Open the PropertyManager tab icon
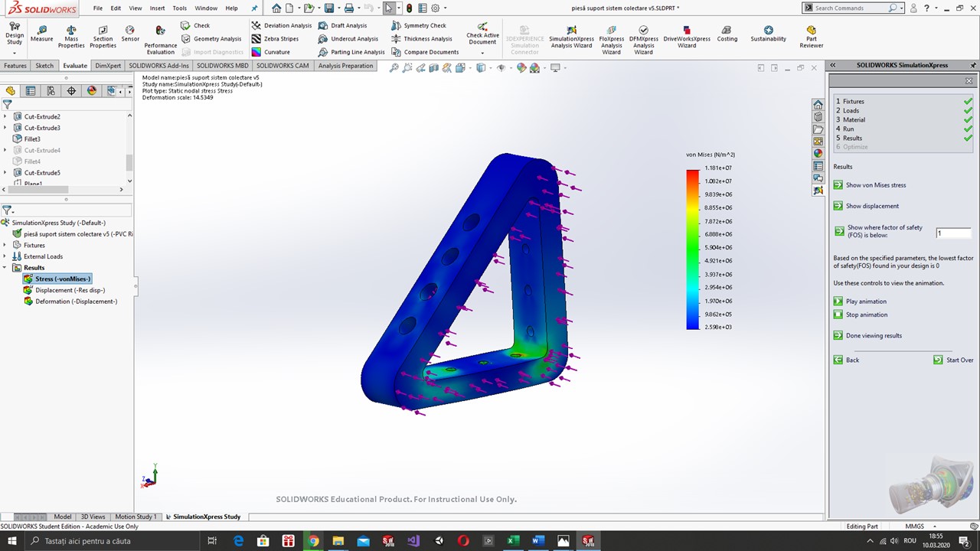This screenshot has height=551, width=980. [31, 90]
